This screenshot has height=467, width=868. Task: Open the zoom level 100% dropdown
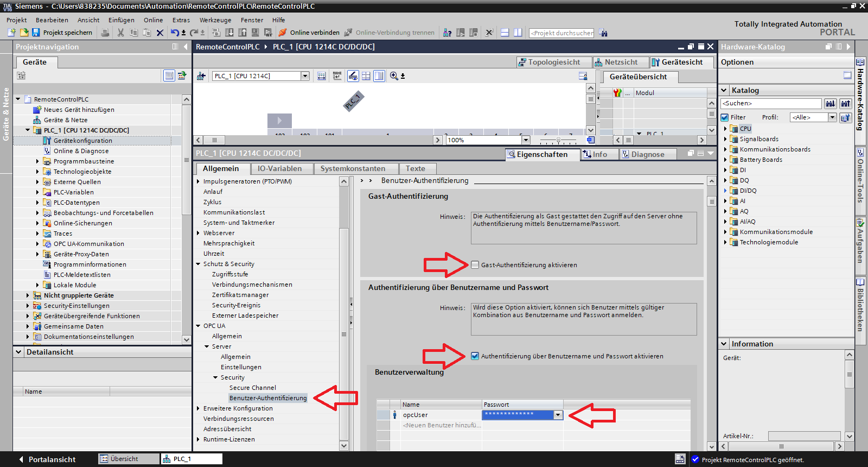pyautogui.click(x=525, y=140)
